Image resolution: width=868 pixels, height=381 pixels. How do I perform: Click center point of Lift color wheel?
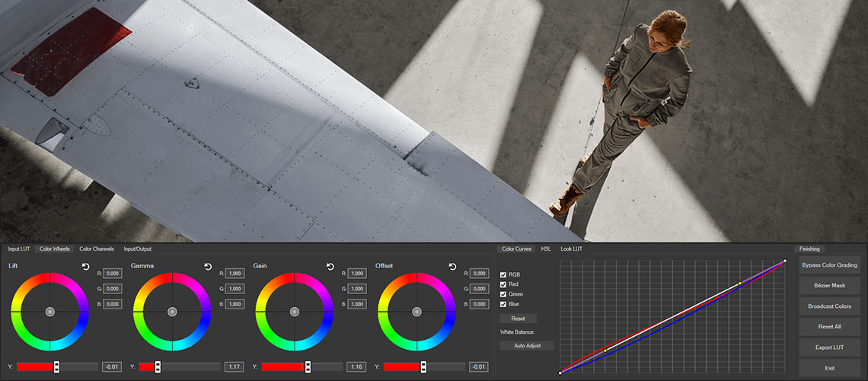(x=49, y=312)
